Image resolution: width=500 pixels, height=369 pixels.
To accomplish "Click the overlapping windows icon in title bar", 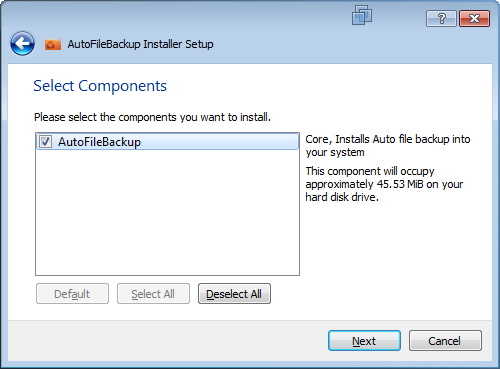I will point(362,15).
